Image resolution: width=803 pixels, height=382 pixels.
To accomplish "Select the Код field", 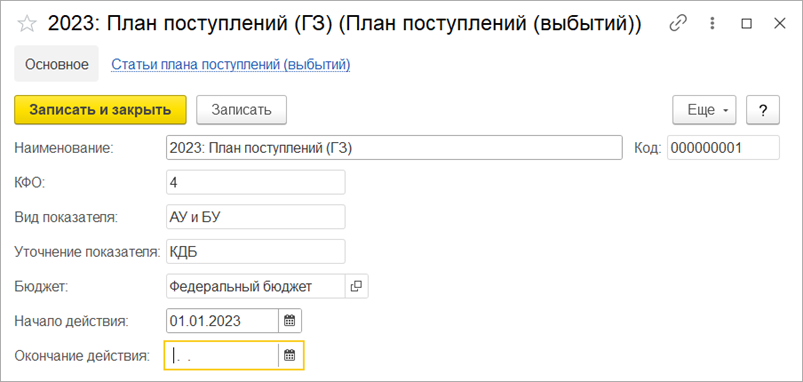I will (724, 148).
